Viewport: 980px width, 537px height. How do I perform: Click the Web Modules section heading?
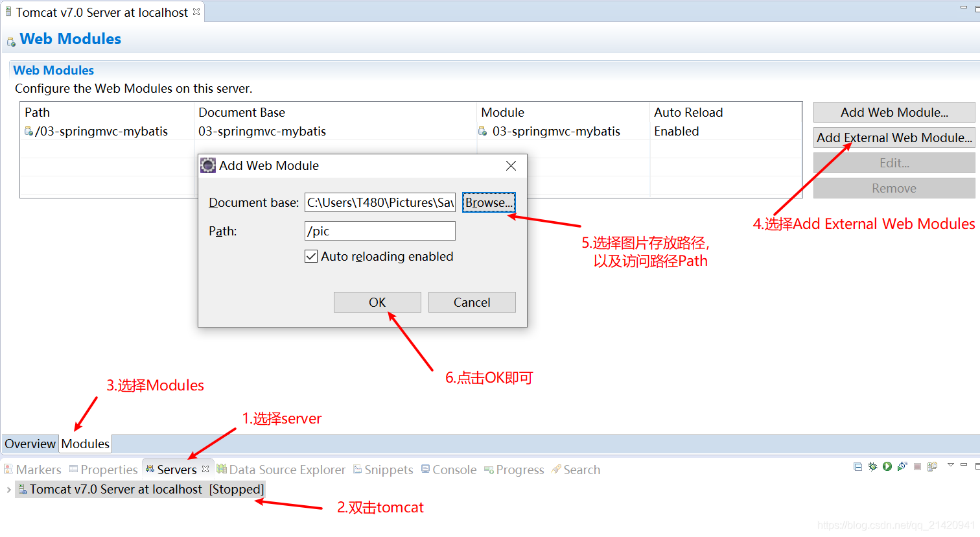[53, 70]
